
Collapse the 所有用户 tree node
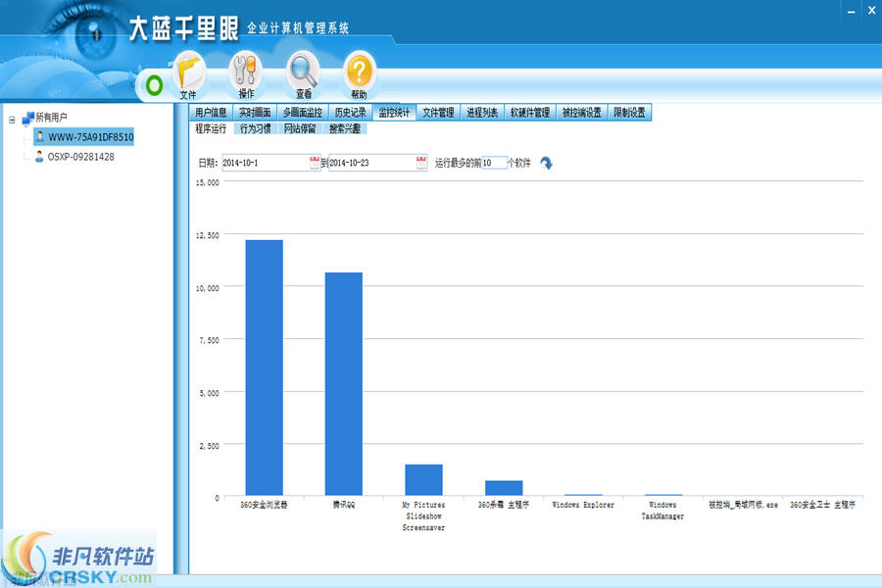coord(12,120)
